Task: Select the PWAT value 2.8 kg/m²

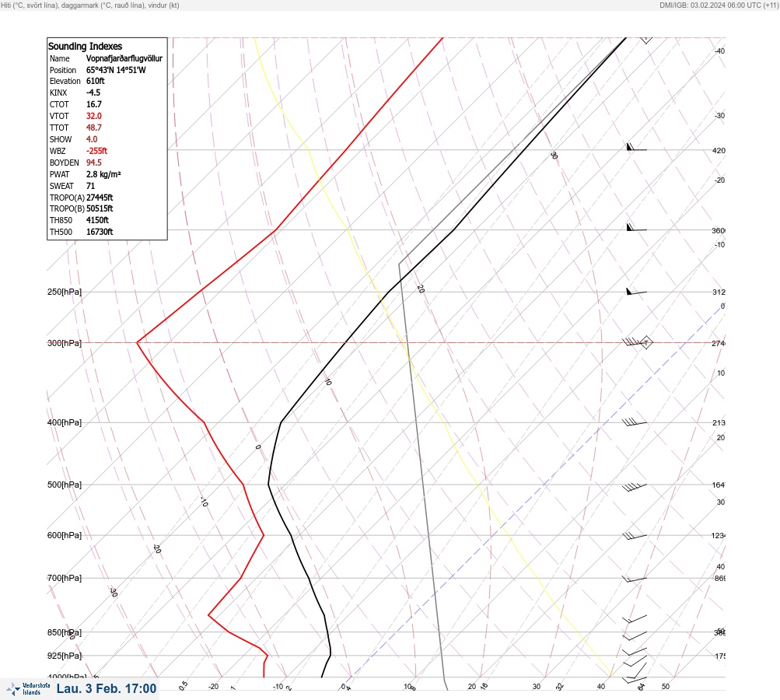Action: click(x=103, y=174)
